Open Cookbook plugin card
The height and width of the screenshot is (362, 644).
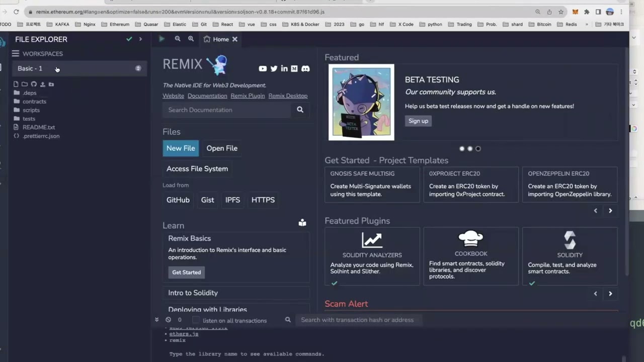click(471, 256)
